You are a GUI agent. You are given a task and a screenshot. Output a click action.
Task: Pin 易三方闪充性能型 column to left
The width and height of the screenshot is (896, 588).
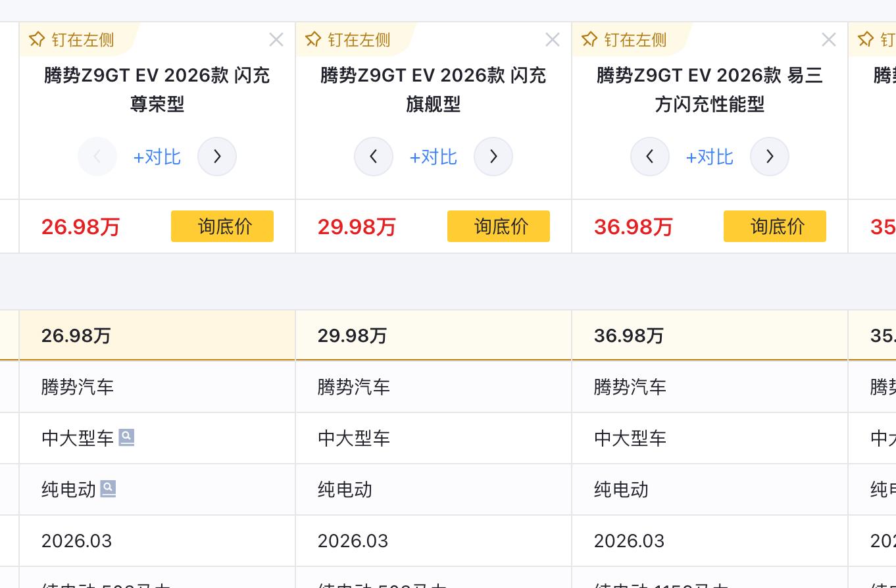pos(625,40)
